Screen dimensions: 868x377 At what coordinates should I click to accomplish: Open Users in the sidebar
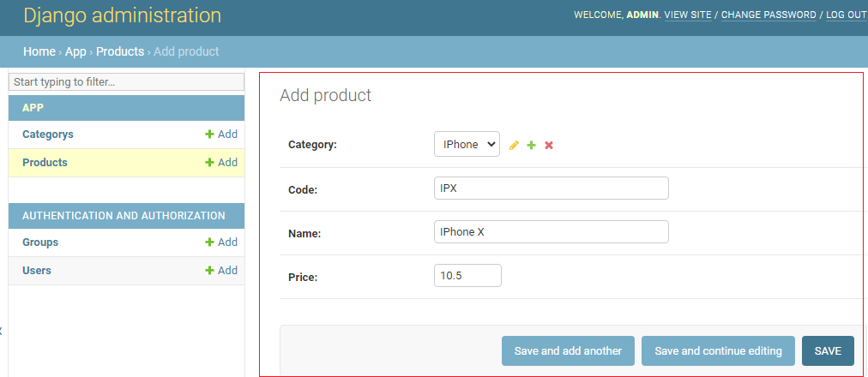click(37, 271)
